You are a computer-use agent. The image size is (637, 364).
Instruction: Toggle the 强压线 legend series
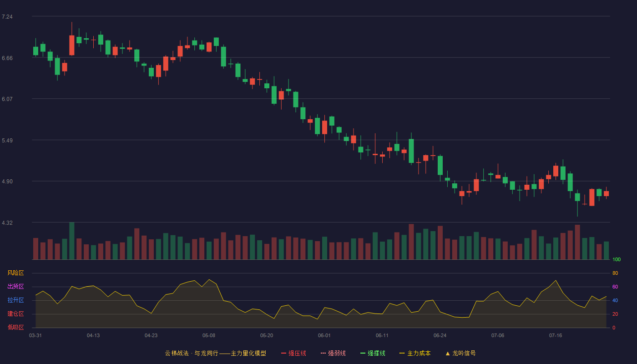pyautogui.click(x=293, y=353)
